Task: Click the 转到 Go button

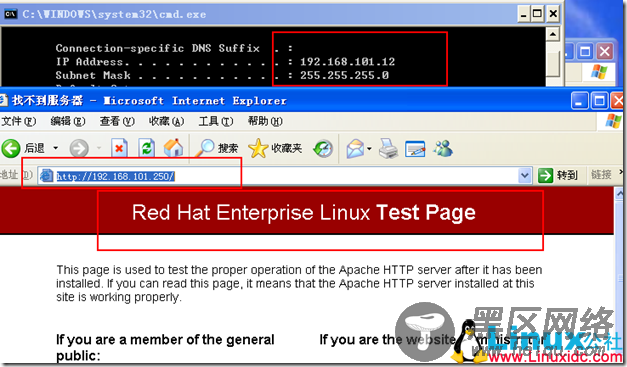Action: point(558,175)
